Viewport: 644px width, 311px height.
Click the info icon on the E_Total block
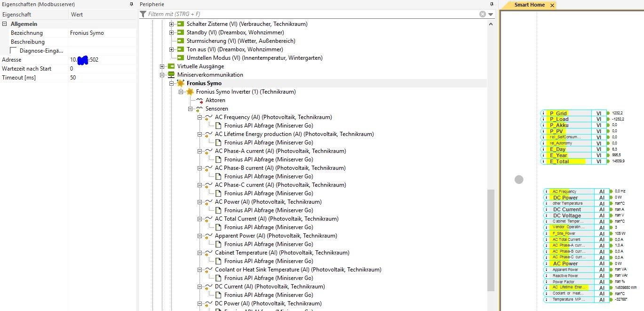(x=543, y=161)
